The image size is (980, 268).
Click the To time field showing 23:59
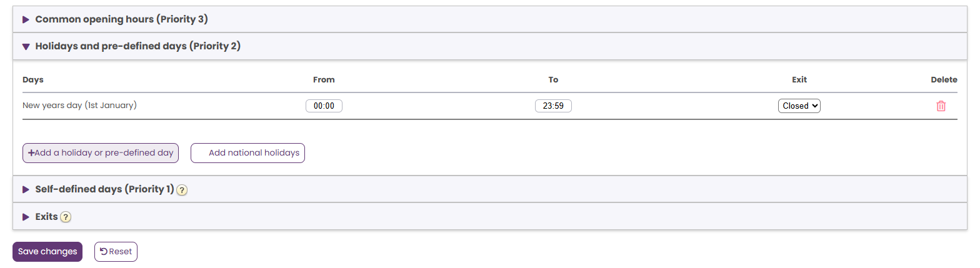pyautogui.click(x=553, y=106)
